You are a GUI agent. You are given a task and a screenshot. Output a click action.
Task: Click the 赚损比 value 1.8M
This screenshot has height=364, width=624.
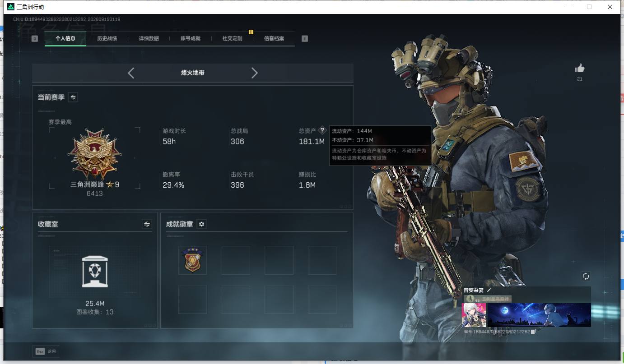[x=307, y=185]
